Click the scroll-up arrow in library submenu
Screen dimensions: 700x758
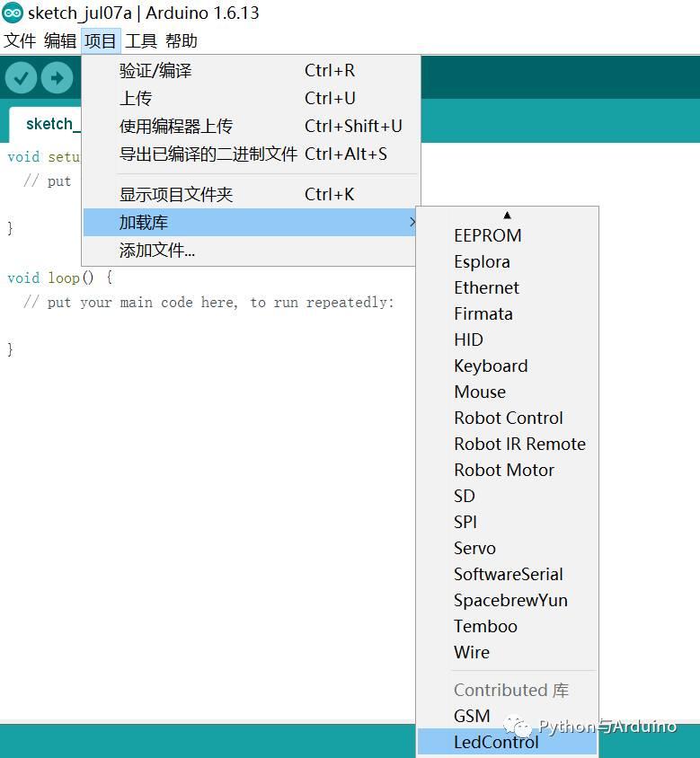coord(507,216)
